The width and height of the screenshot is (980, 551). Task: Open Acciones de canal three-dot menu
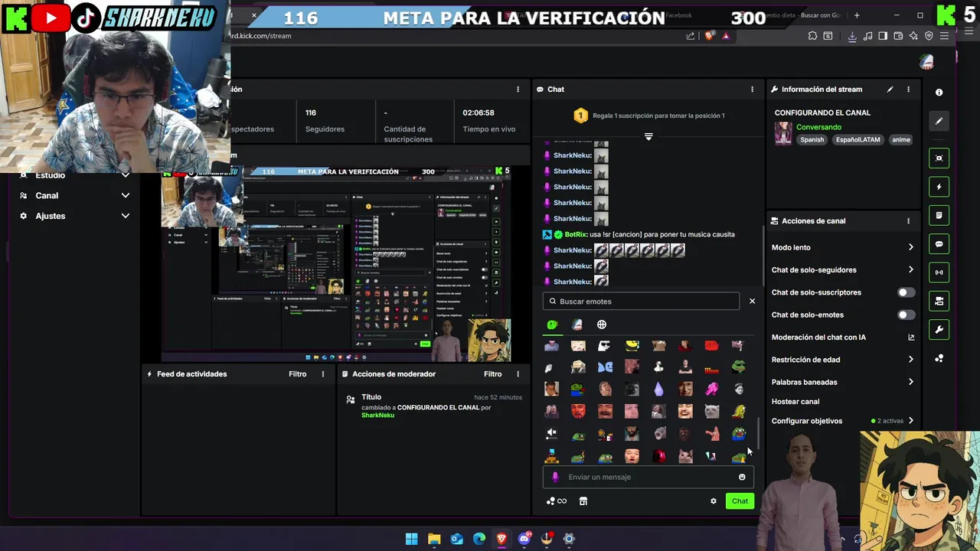pos(908,221)
